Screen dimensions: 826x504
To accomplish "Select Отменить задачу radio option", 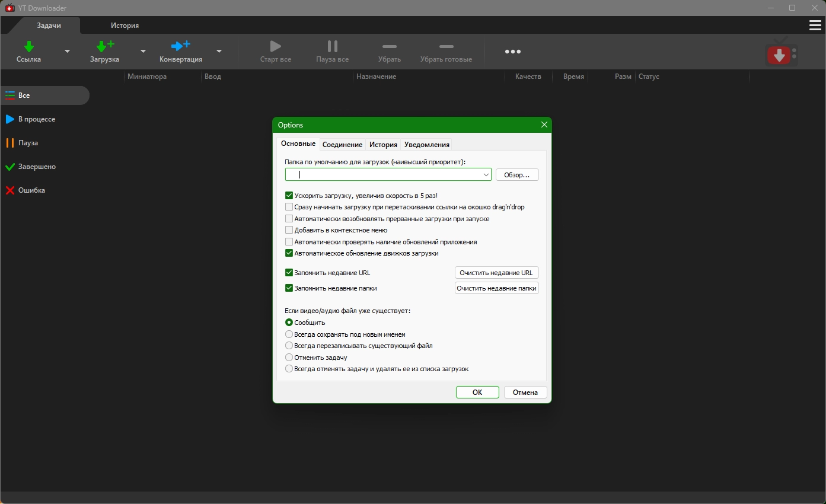I will (289, 358).
